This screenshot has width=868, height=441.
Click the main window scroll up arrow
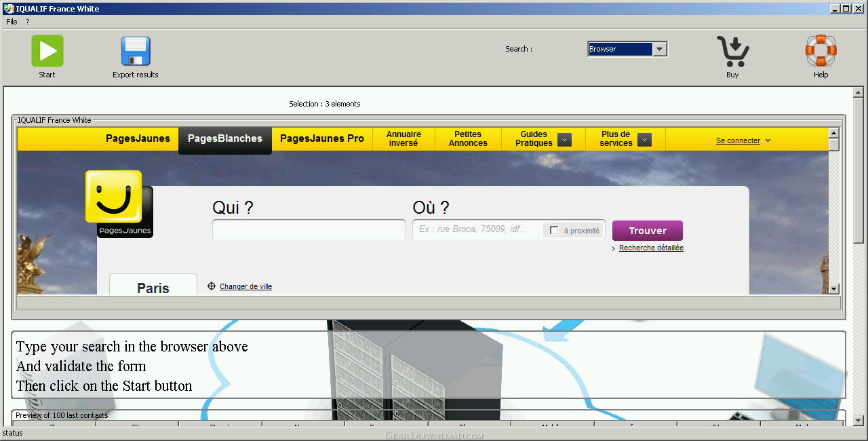tap(859, 92)
